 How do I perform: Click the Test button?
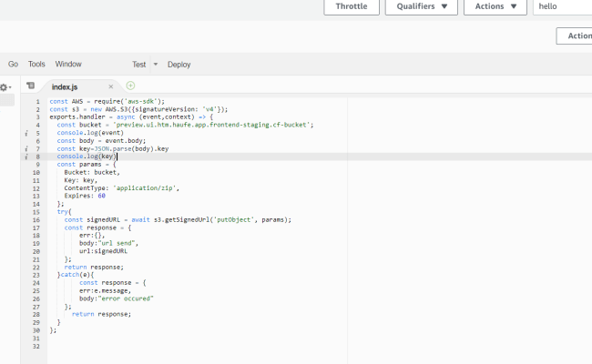139,65
